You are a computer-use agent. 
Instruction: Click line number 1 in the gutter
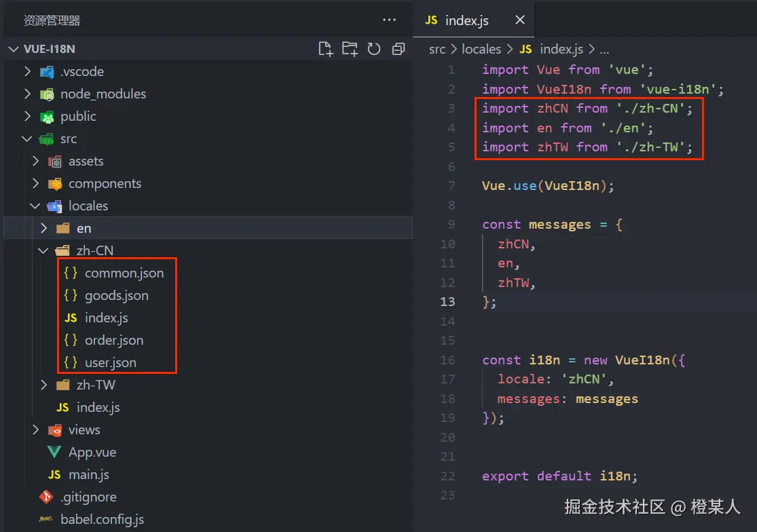pyautogui.click(x=451, y=69)
